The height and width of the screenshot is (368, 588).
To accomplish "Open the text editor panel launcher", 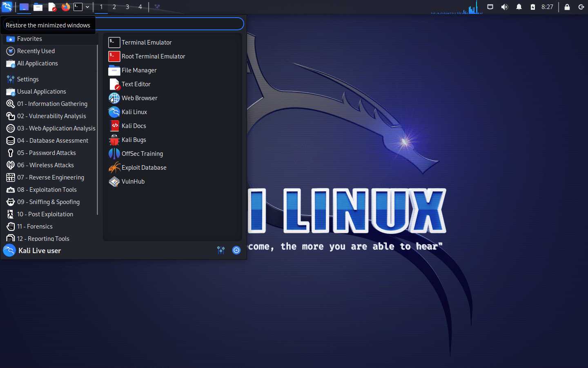I will 52,7.
